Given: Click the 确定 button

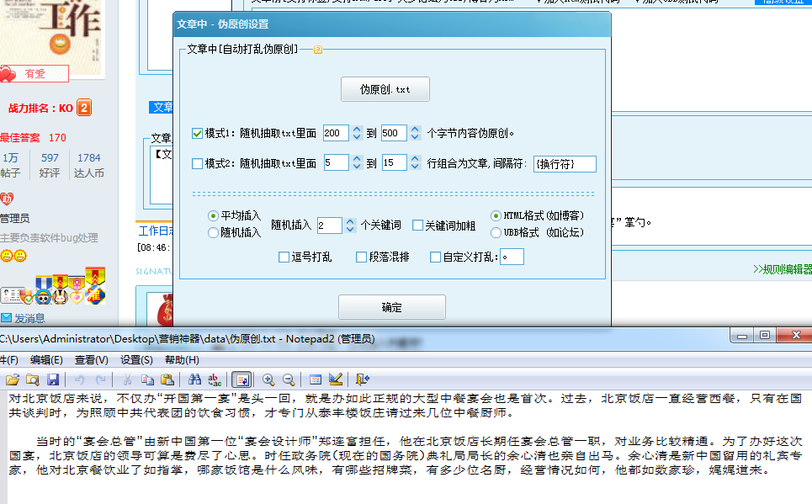Looking at the screenshot, I should click(x=391, y=307).
